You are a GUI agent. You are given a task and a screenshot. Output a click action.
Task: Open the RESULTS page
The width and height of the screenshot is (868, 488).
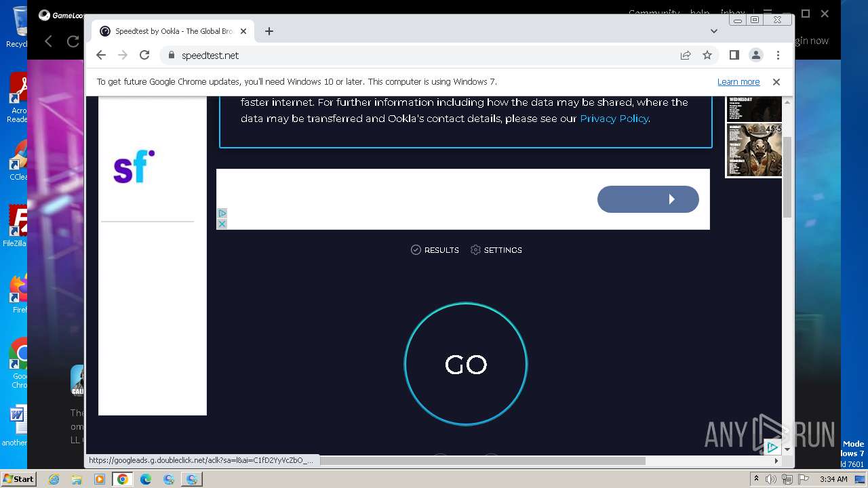point(435,250)
